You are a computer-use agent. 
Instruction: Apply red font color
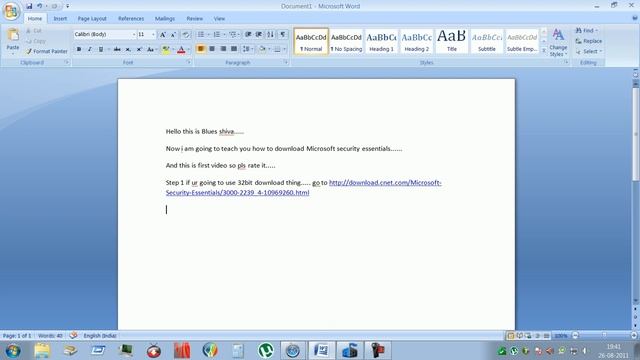pos(181,49)
